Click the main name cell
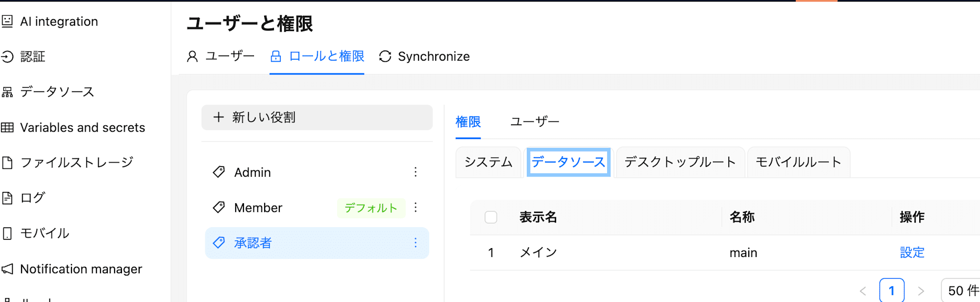This screenshot has height=302, width=980. (743, 253)
